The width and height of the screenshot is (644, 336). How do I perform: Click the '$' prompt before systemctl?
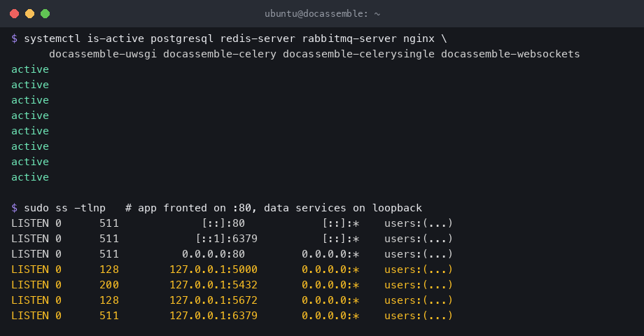click(15, 38)
